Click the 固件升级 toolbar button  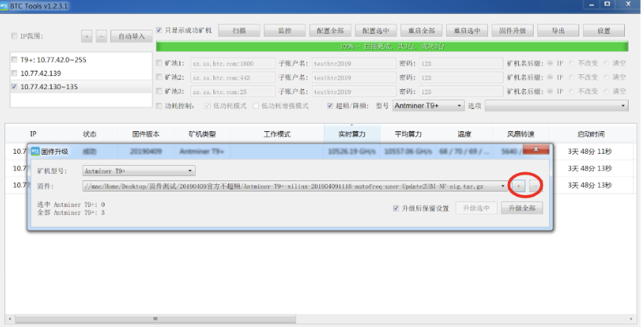512,31
